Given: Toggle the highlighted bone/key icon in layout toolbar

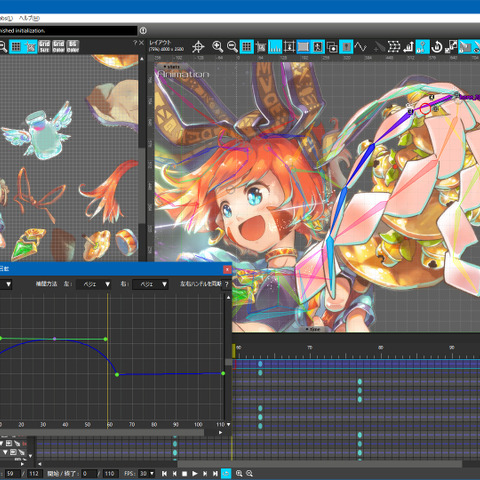Looking at the screenshot, I should 422,47.
